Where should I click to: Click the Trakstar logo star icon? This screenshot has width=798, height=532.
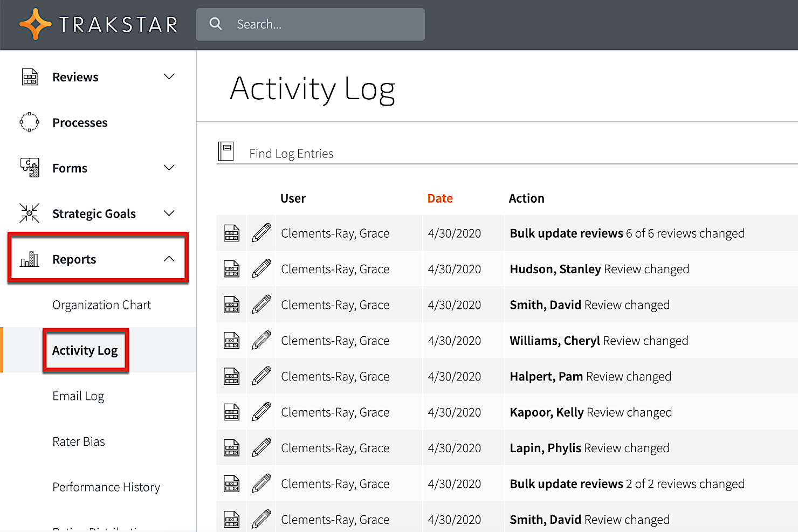(x=36, y=24)
